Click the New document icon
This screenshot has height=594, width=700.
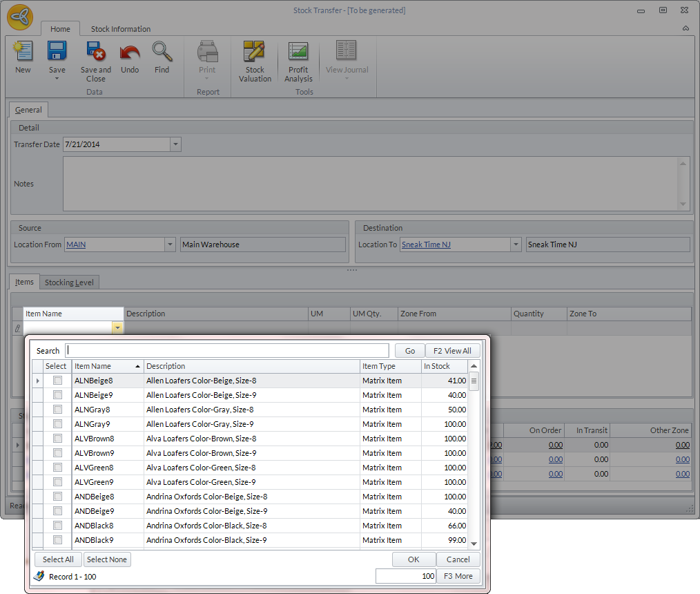click(x=23, y=52)
